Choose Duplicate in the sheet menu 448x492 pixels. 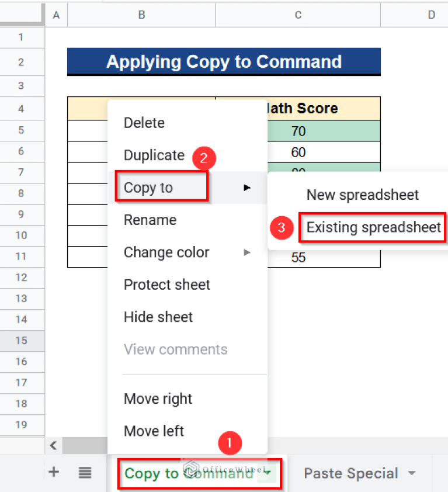[x=154, y=155]
